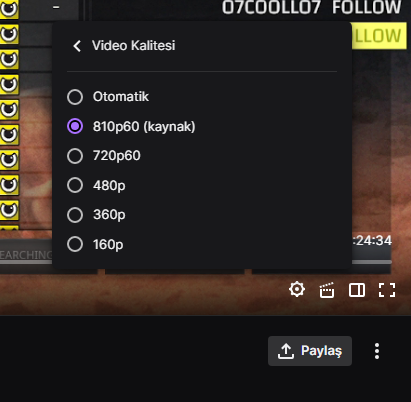The width and height of the screenshot is (411, 402).
Task: Select the Otomatik quality radio button
Action: click(75, 97)
